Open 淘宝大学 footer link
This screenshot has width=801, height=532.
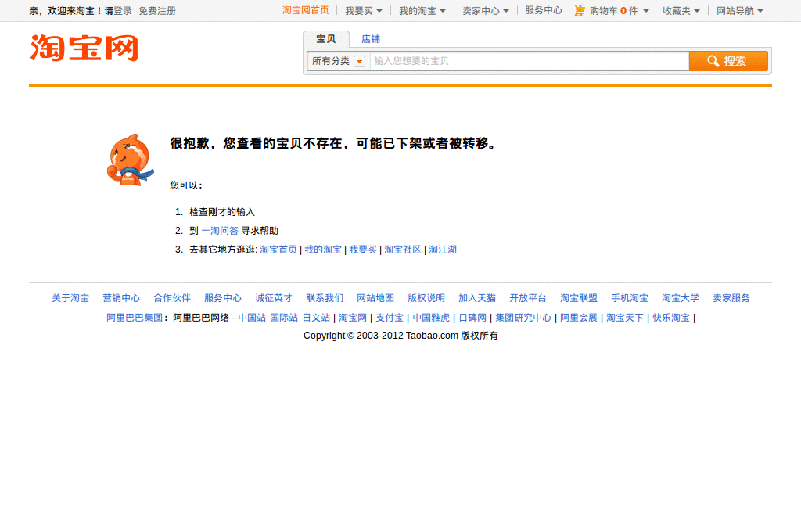[681, 298]
